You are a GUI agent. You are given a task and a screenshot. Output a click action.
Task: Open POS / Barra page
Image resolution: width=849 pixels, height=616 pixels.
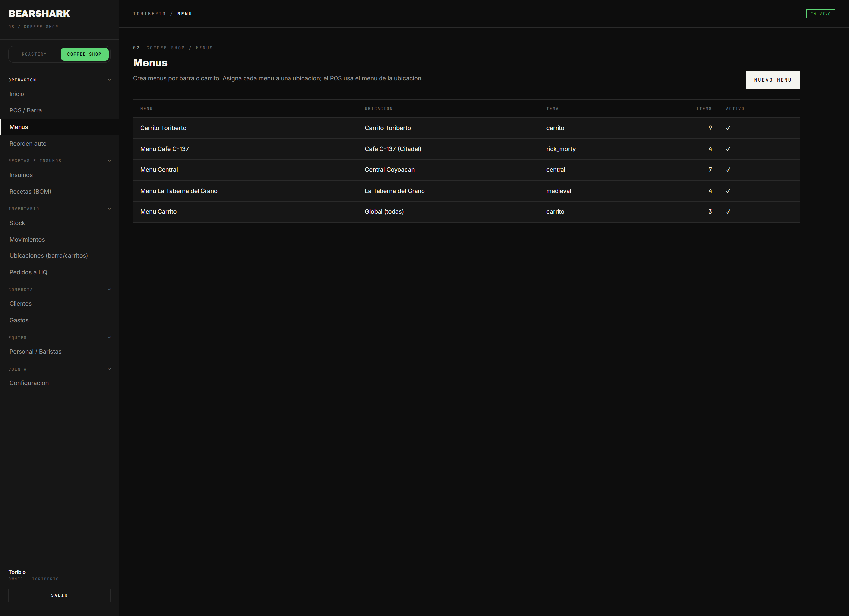pyautogui.click(x=59, y=110)
